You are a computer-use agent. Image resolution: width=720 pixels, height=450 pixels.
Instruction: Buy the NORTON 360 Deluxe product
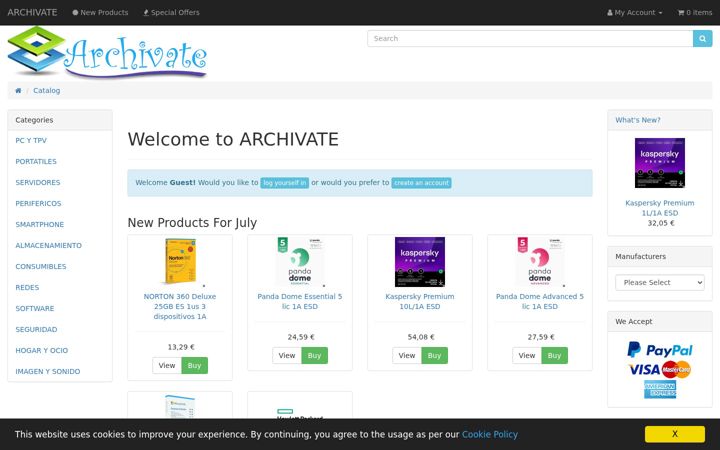point(194,366)
